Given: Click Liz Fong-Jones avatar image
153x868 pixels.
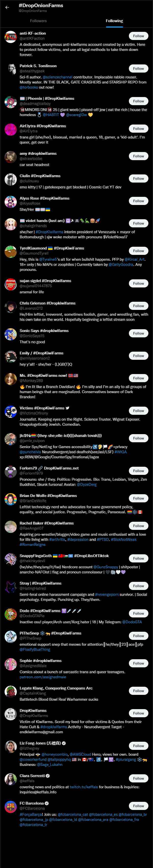Looking at the screenshot, I should [11, 747].
